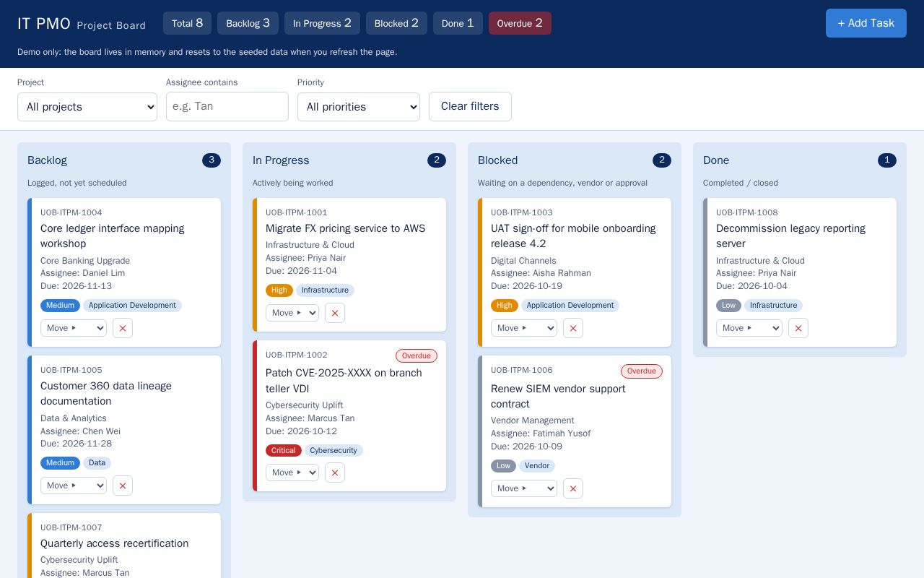
Task: Delete the Migrate FX pricing service task
Action: click(x=335, y=313)
